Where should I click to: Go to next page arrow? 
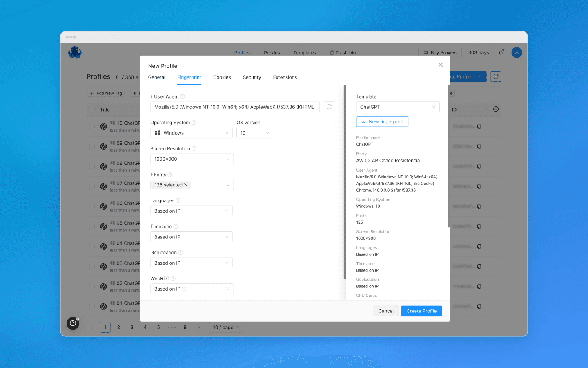click(x=198, y=328)
